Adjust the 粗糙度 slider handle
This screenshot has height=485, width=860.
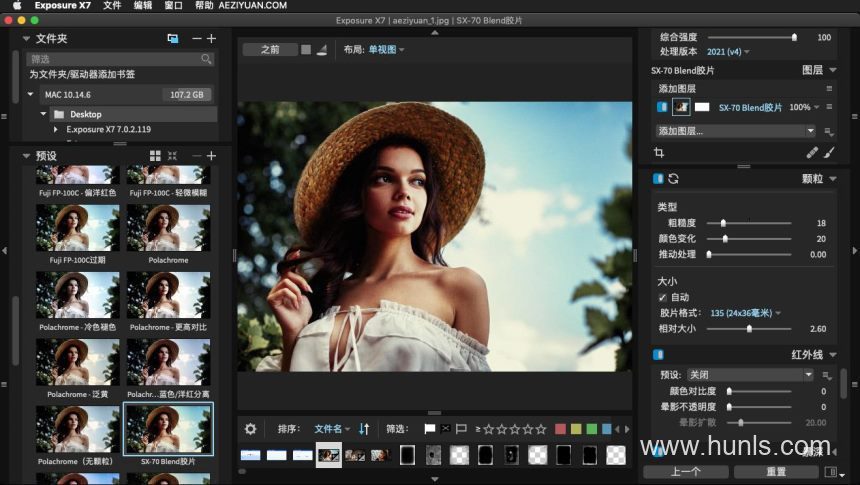click(723, 223)
